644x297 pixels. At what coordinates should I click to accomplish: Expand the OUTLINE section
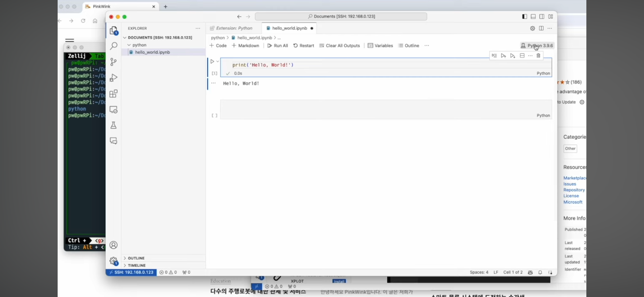click(x=136, y=258)
